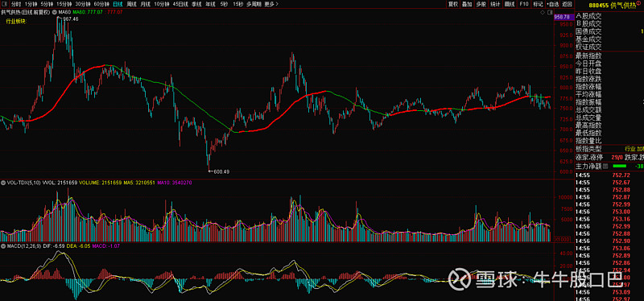Screen dimensions: 644x301
Task: Activate the 画线 drawing tool
Action: [x=510, y=4]
